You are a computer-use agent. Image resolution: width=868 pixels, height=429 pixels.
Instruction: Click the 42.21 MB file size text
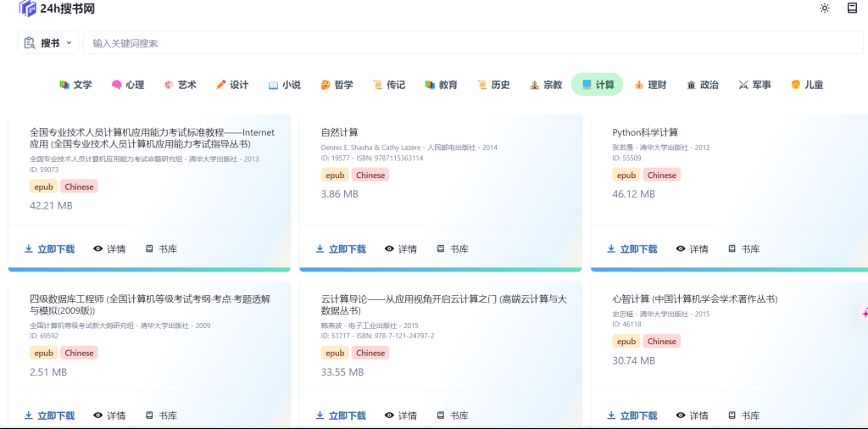[51, 206]
